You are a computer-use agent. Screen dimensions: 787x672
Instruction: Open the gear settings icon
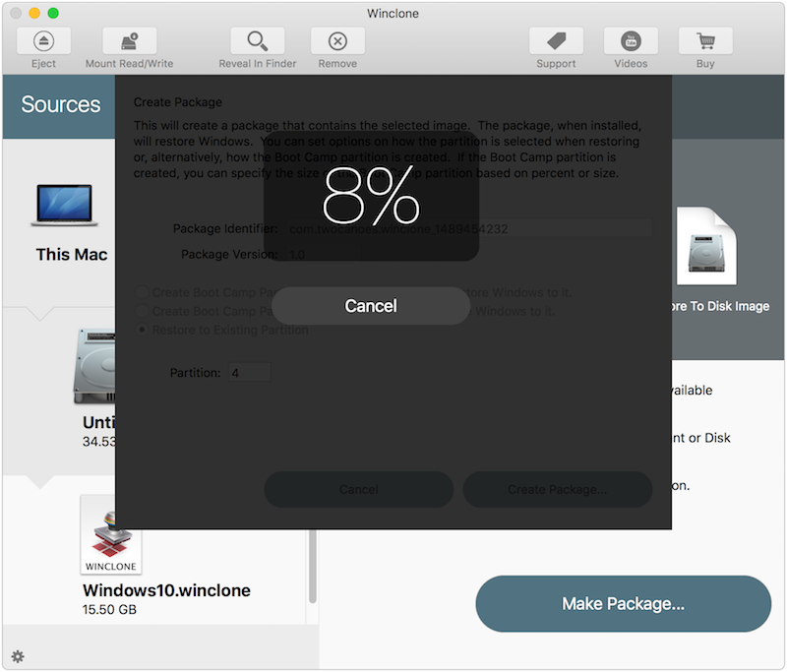click(18, 656)
